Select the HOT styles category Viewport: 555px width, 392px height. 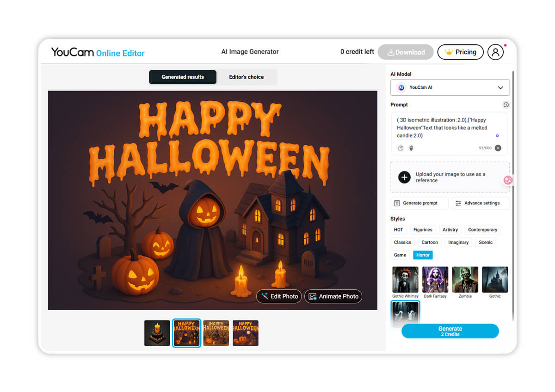(x=398, y=230)
